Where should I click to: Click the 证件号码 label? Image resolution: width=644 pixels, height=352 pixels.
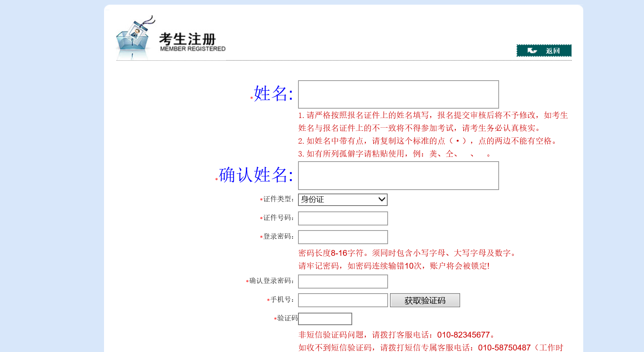tap(278, 218)
